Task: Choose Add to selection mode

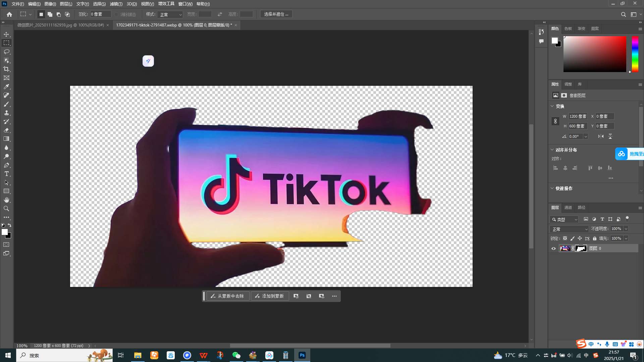Action: pyautogui.click(x=50, y=14)
